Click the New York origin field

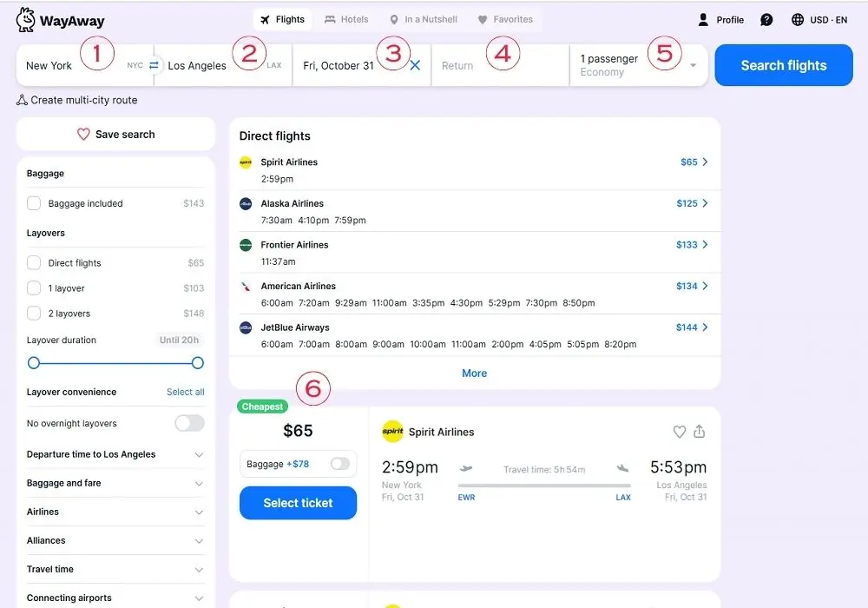[83, 65]
